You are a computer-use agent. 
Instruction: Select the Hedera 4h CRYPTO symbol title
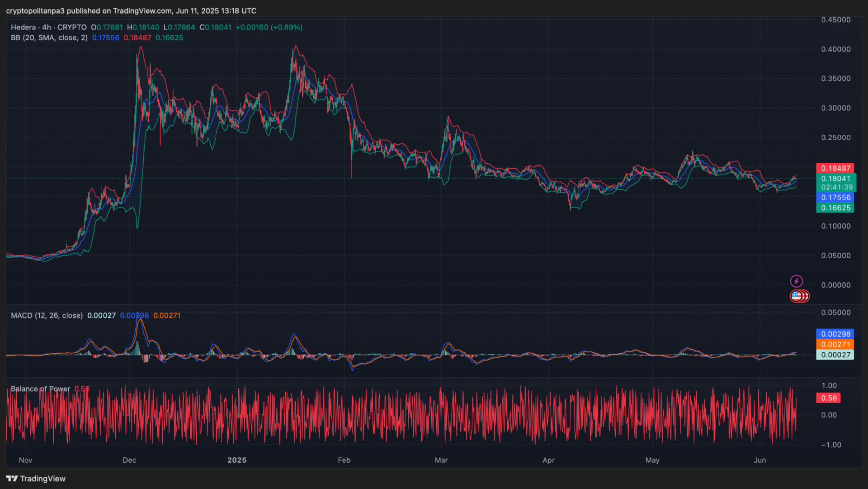49,27
